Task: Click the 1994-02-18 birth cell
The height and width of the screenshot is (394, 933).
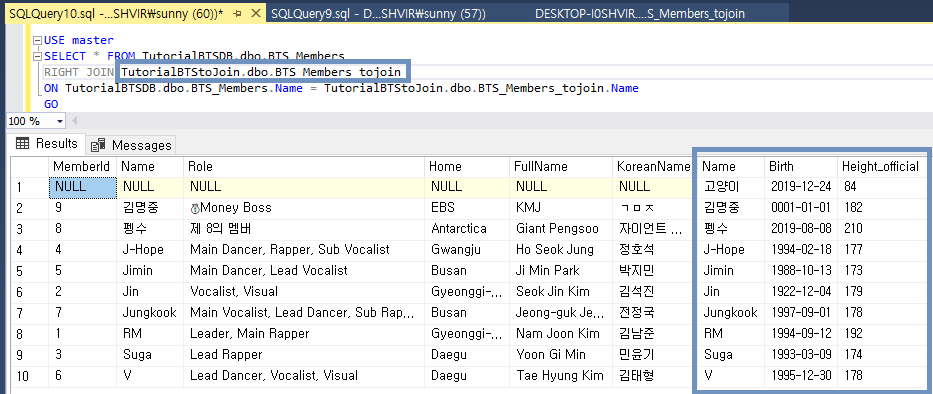Action: tap(800, 249)
